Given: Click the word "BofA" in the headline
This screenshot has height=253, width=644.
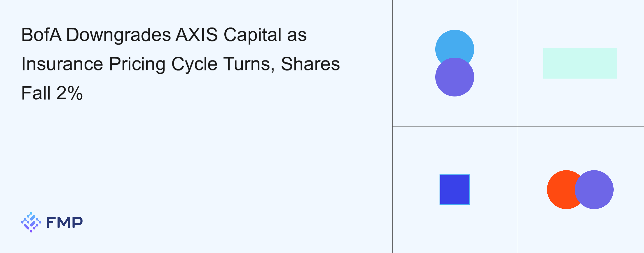Looking at the screenshot, I should pos(41,35).
